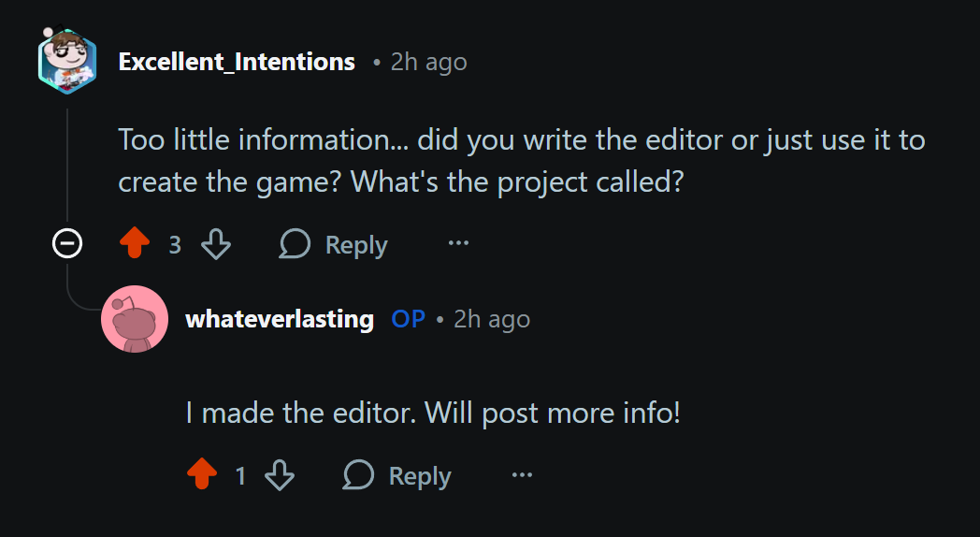Downvote whateverlasting's reply
This screenshot has height=537, width=980.
point(280,475)
